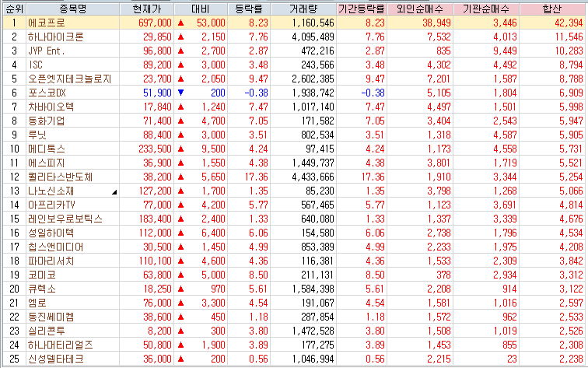The height and width of the screenshot is (368, 588).
Task: Click institution net buy value 23
Action: pyautogui.click(x=512, y=359)
